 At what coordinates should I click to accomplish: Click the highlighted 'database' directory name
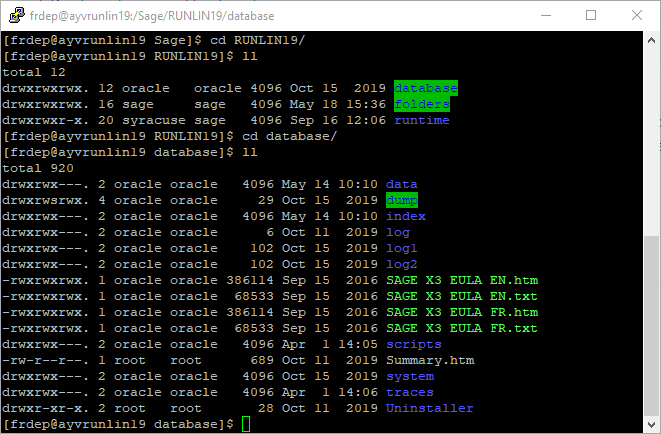(x=426, y=88)
